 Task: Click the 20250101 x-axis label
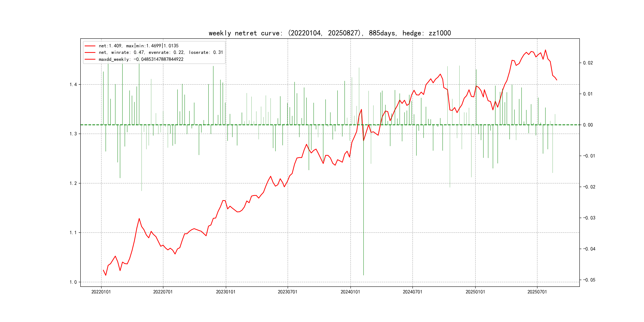coord(475,292)
